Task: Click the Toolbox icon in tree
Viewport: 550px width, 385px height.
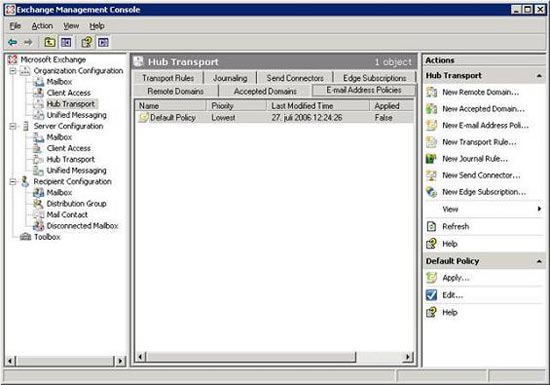Action: pyautogui.click(x=26, y=237)
